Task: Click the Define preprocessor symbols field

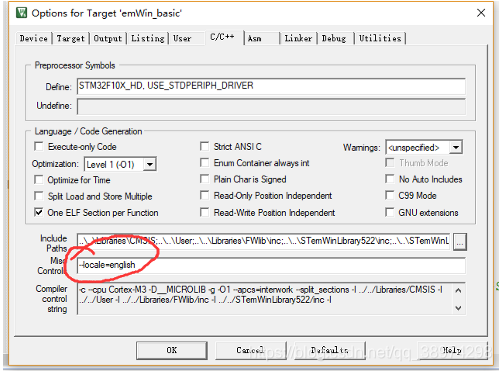Action: 271,86
